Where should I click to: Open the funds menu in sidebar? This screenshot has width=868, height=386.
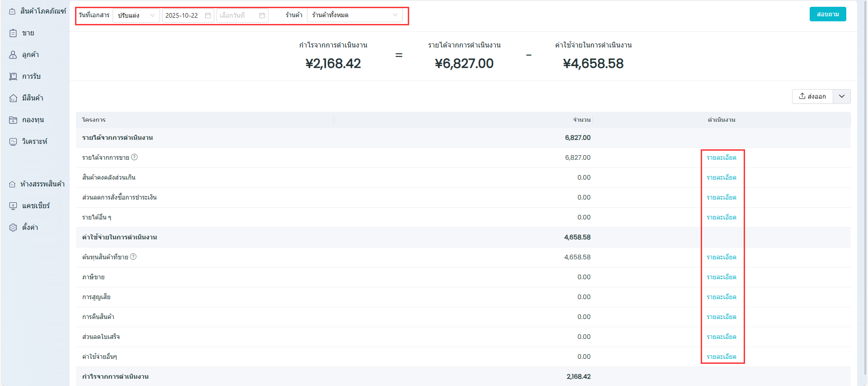[33, 120]
